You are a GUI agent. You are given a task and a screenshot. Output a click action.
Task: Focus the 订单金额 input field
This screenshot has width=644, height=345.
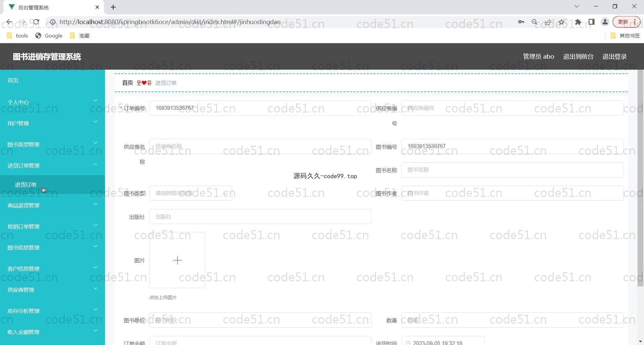click(260, 341)
